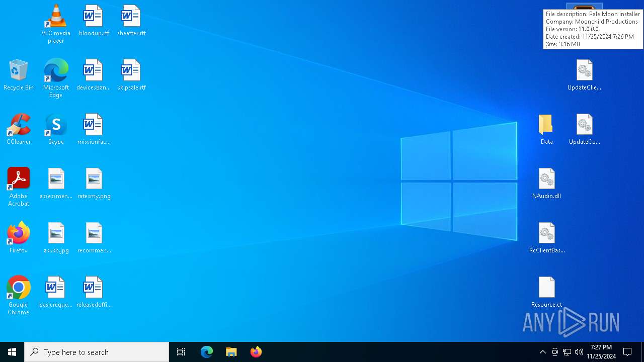Select the Data folder icon

pyautogui.click(x=546, y=129)
